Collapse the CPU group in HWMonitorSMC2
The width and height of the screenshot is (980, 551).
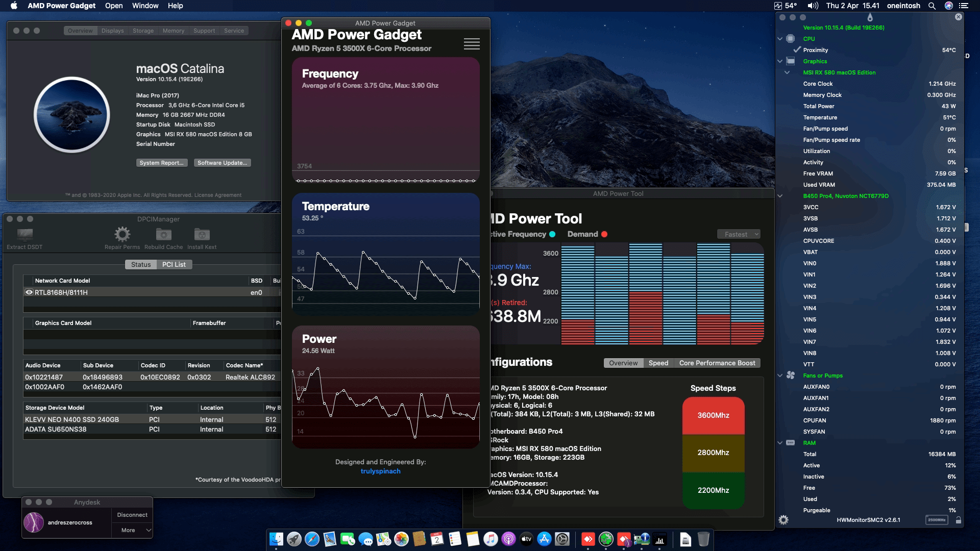pyautogui.click(x=780, y=39)
